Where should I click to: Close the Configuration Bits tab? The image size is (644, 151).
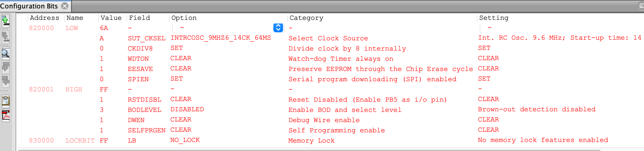65,6
